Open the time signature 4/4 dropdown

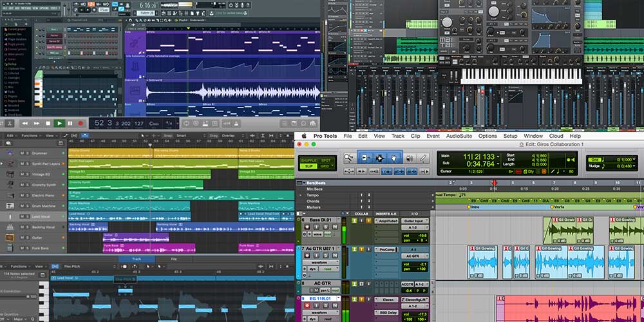[x=169, y=123]
